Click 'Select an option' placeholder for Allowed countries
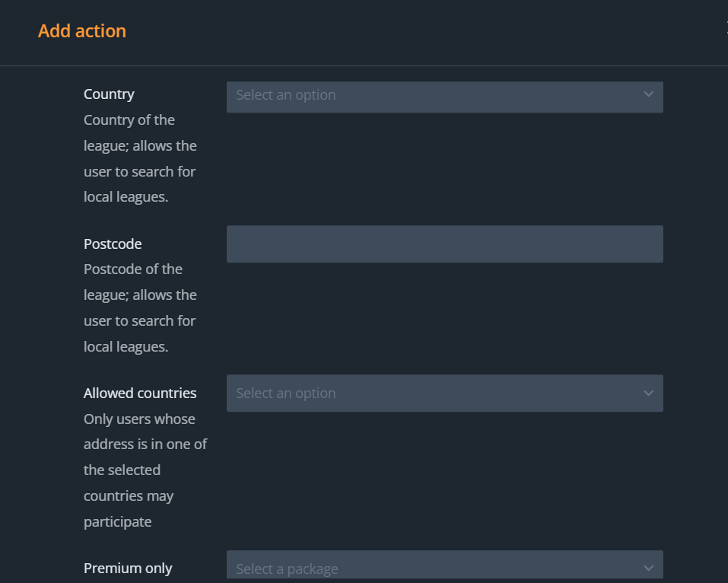 286,393
